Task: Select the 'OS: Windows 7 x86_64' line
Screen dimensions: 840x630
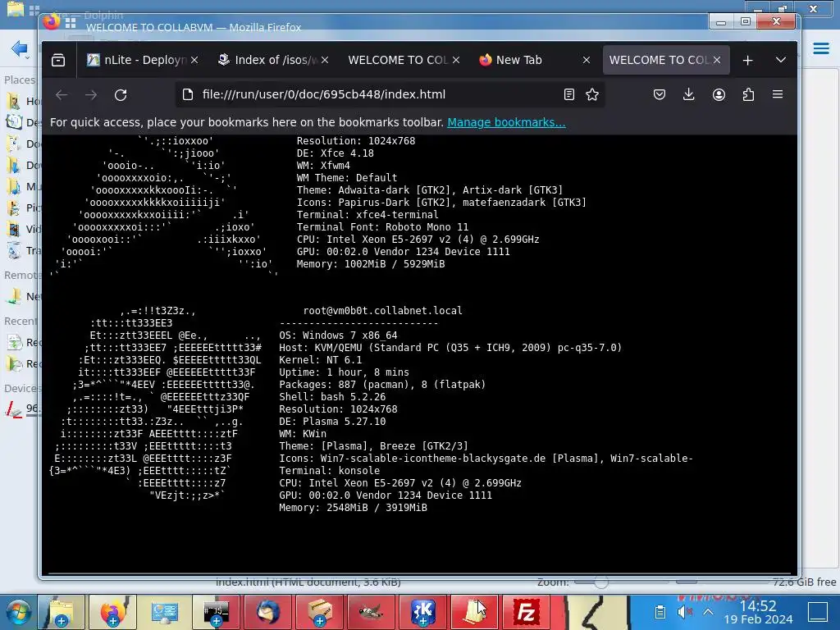Action: point(338,336)
